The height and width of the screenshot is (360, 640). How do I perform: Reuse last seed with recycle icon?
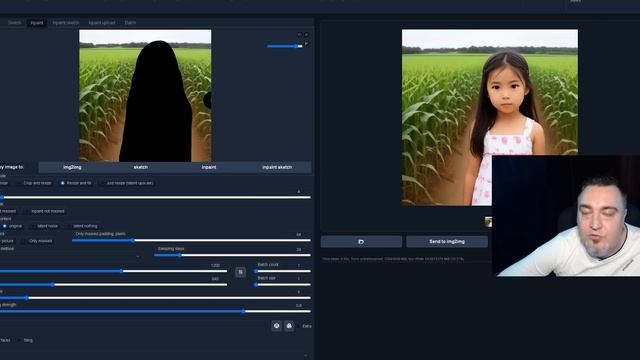coord(289,326)
